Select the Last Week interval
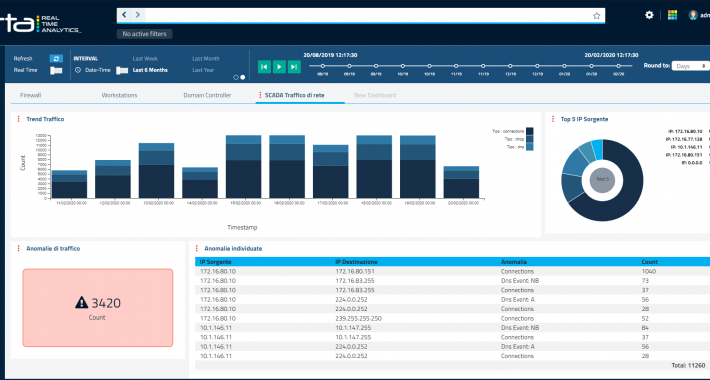This screenshot has width=710, height=380. pyautogui.click(x=145, y=58)
